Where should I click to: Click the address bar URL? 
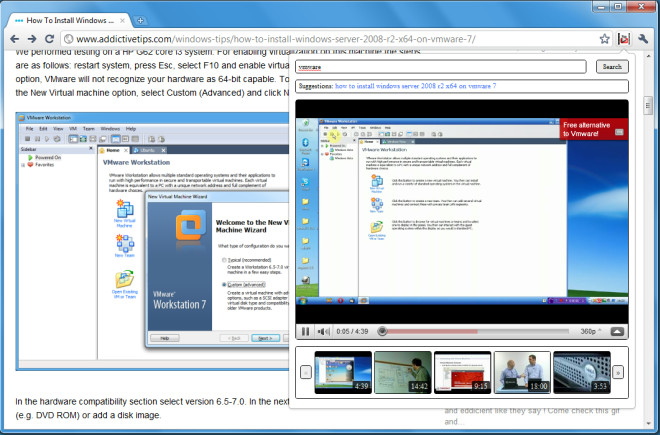276,39
